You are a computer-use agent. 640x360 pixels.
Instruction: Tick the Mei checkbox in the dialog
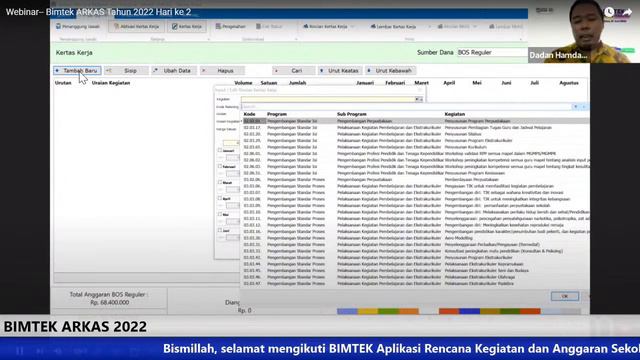click(220, 214)
